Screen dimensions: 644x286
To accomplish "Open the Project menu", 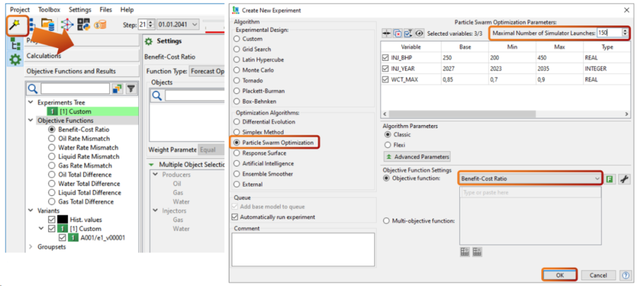I will [20, 10].
